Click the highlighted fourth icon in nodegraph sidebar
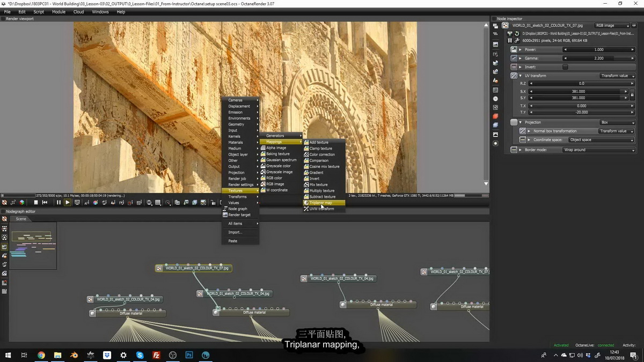The height and width of the screenshot is (362, 644). 4,247
